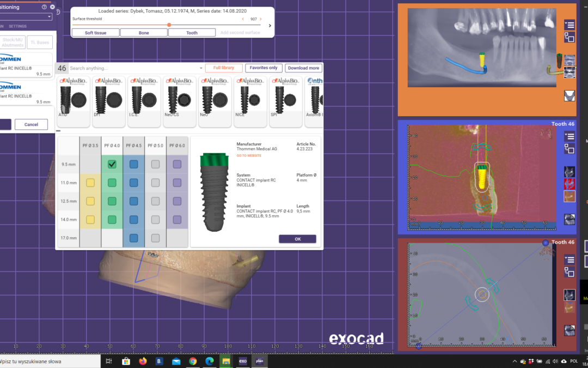
Task: Switch to Favorites only filter
Action: 264,68
